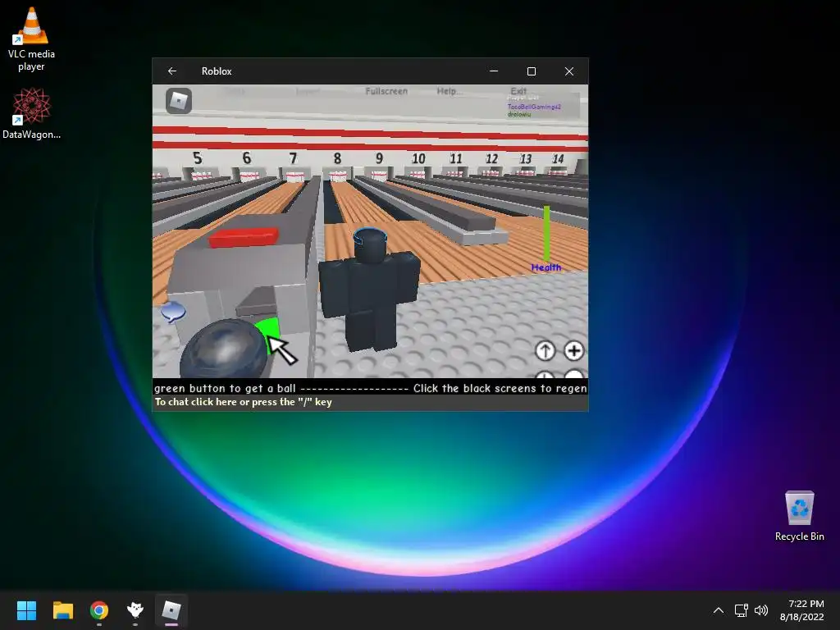This screenshot has height=630, width=840.
Task: Click the black bowling ball
Action: pyautogui.click(x=223, y=349)
